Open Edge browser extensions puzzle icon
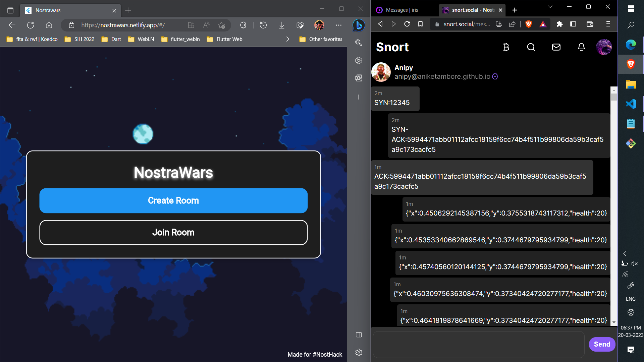 243,25
